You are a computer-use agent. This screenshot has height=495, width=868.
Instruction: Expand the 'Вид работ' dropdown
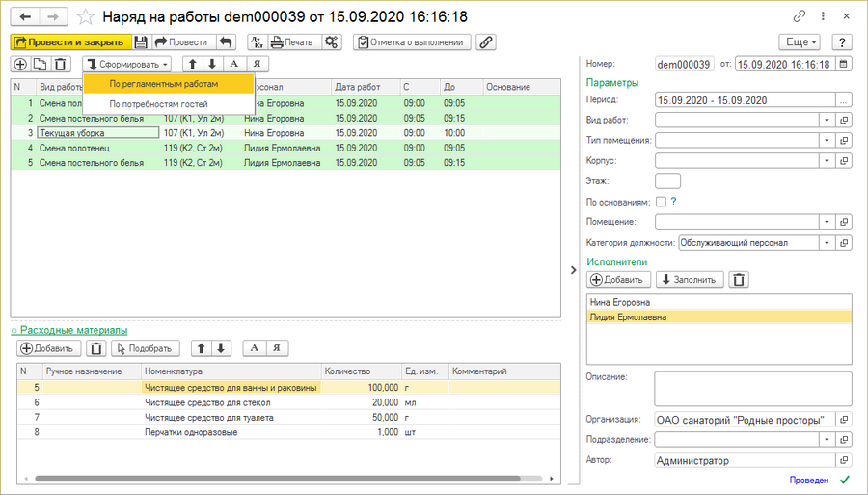coord(827,120)
